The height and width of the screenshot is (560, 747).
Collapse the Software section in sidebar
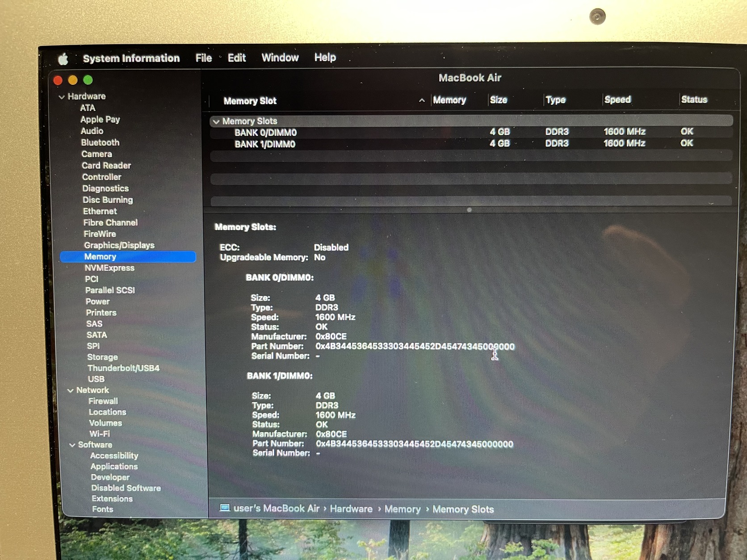72,445
